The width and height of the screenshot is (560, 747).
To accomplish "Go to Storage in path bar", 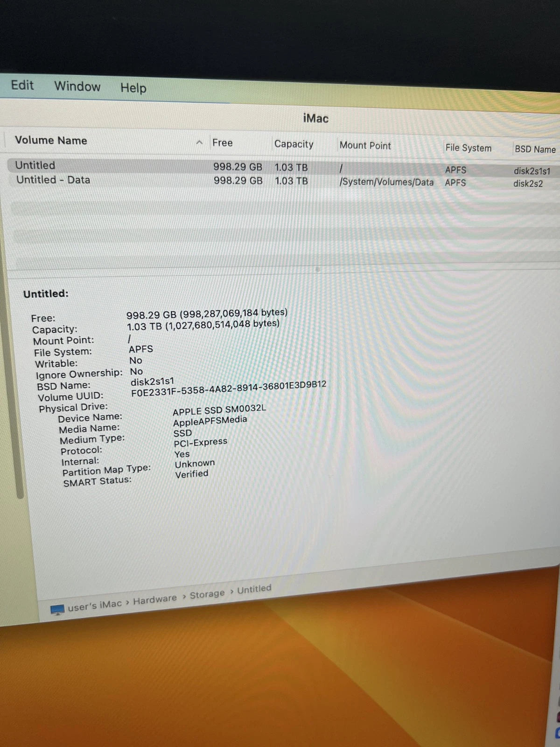I will pyautogui.click(x=207, y=594).
